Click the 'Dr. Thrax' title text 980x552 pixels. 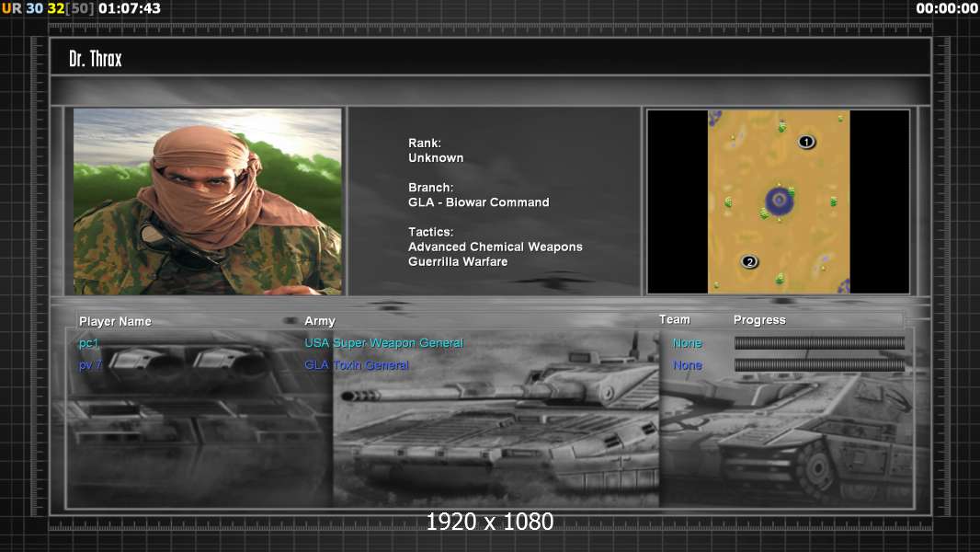tap(96, 59)
